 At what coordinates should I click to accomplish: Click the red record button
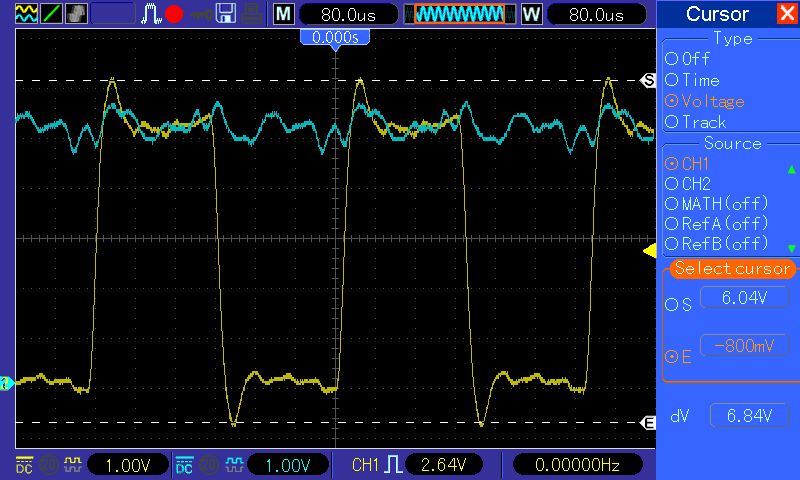[x=174, y=14]
